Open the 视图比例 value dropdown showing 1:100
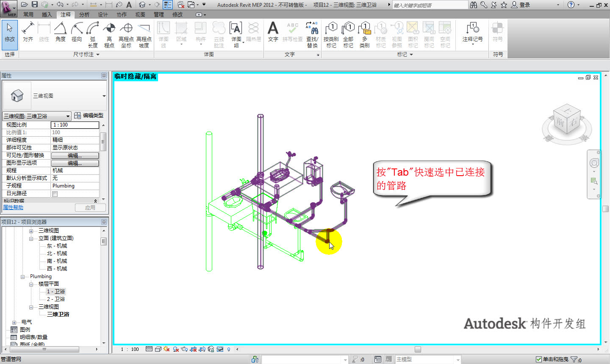610x364 pixels. 75,125
